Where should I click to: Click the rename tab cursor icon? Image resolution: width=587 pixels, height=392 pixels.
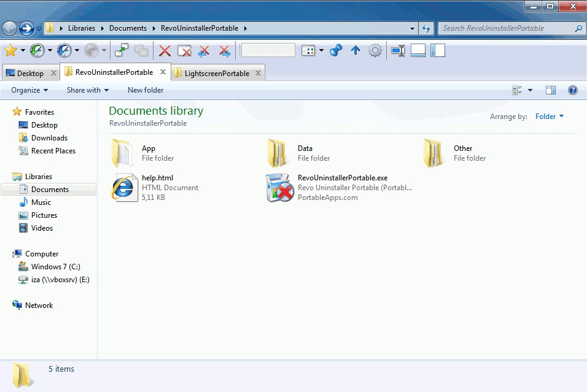pos(398,50)
